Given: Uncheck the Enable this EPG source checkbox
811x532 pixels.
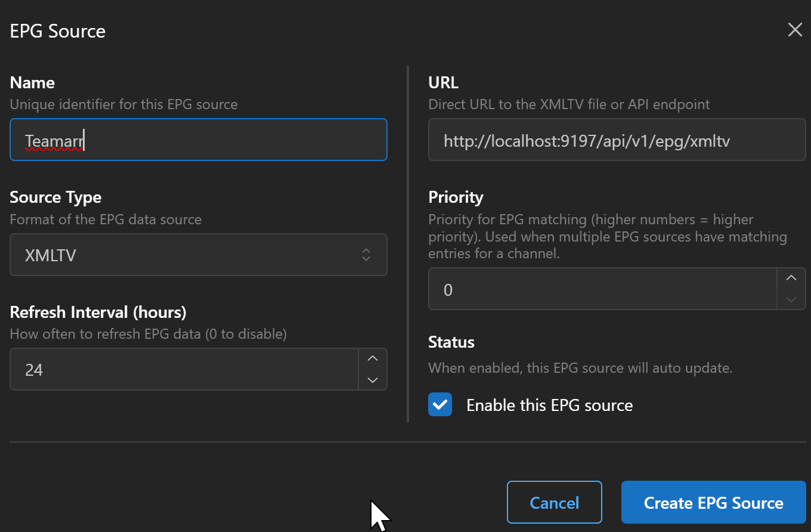Looking at the screenshot, I should click(440, 404).
